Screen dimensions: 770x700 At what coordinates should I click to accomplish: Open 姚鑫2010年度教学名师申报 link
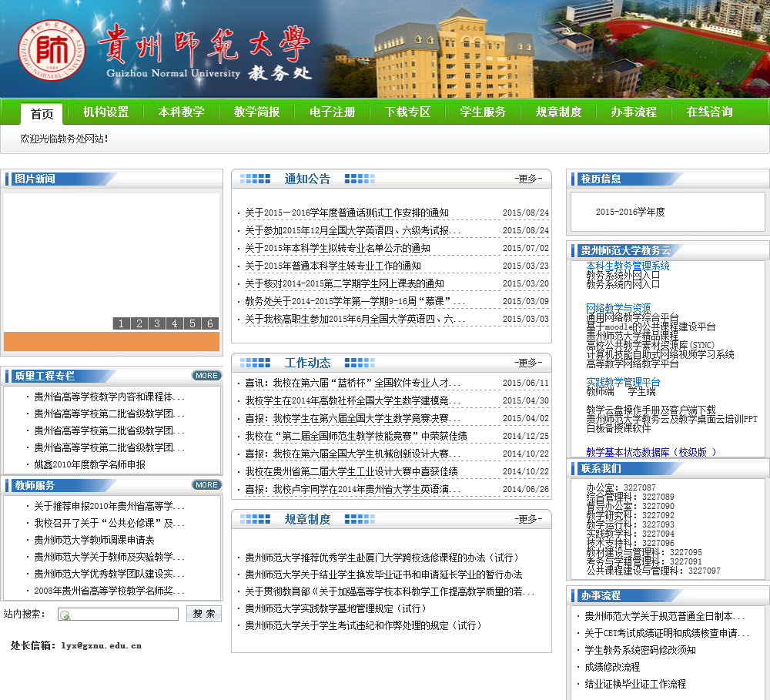(x=89, y=464)
